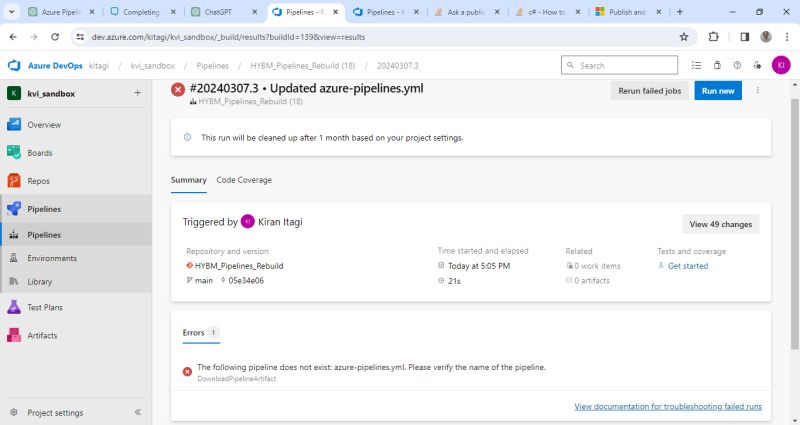The width and height of the screenshot is (800, 425).
Task: Click the page vertical scrollbar
Action: point(795,224)
